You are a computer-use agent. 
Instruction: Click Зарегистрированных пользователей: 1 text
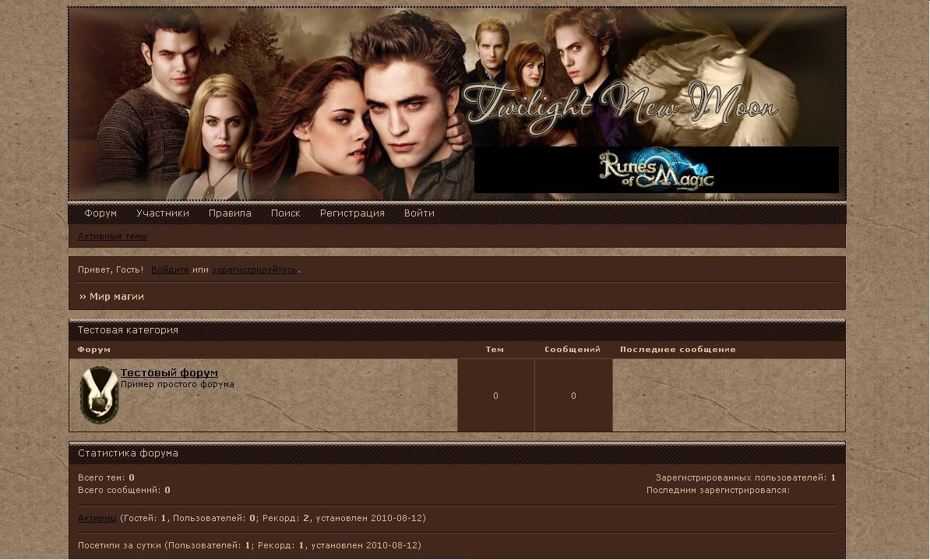coord(745,477)
